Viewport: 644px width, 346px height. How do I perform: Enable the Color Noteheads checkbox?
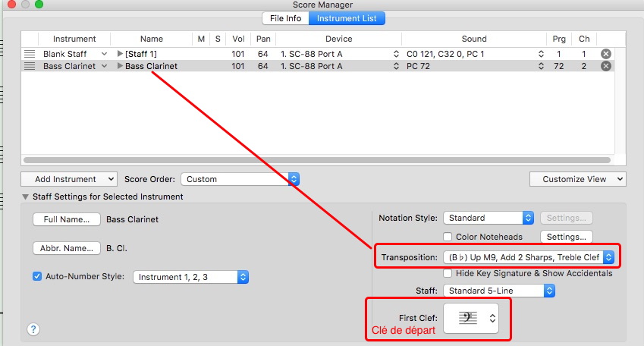pos(448,237)
